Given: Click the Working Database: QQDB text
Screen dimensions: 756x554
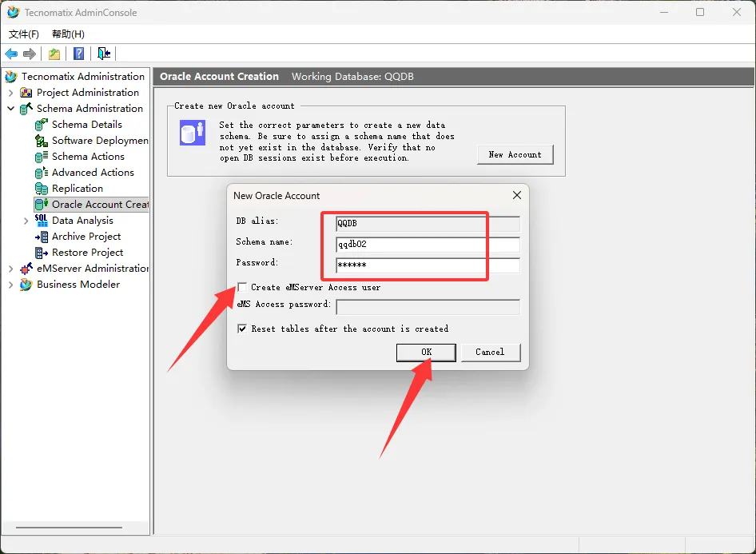Looking at the screenshot, I should click(352, 77).
